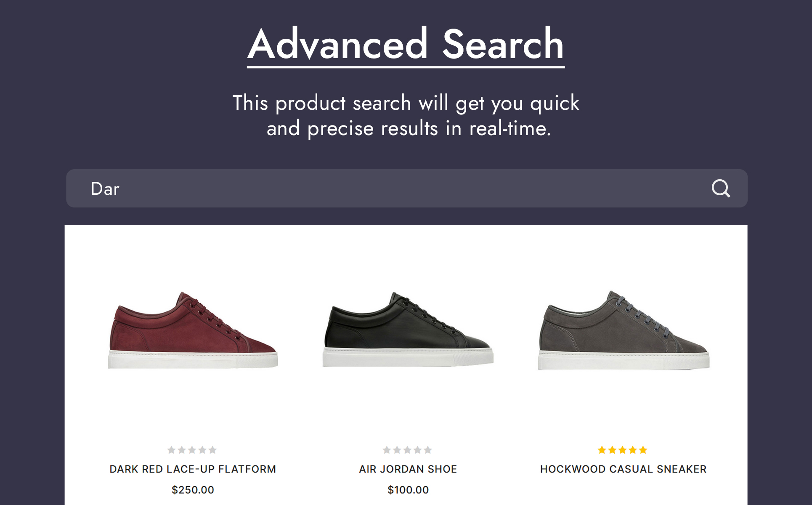Viewport: 812px width, 505px height.
Task: Open the black Air Jordan shoe image
Action: pyautogui.click(x=408, y=330)
